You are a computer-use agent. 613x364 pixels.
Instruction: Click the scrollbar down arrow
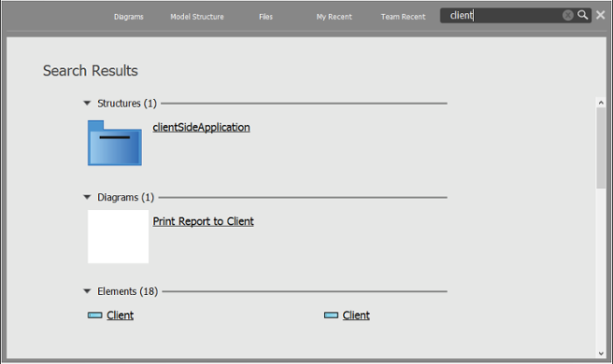(601, 354)
